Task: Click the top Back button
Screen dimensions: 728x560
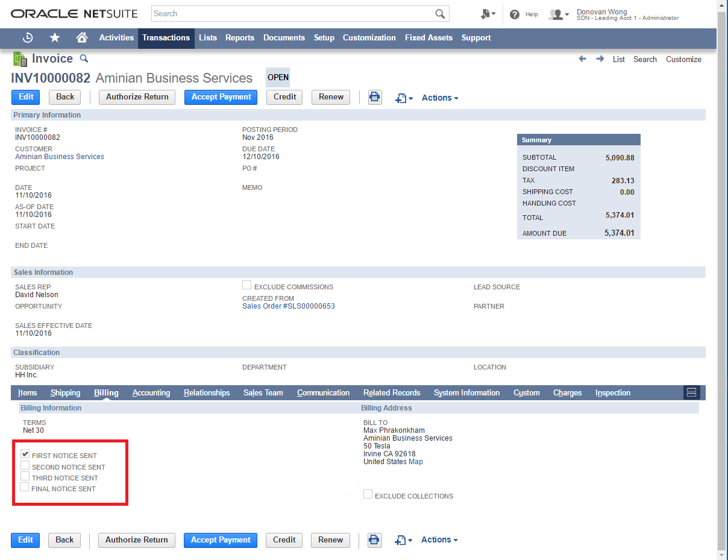Action: (65, 97)
